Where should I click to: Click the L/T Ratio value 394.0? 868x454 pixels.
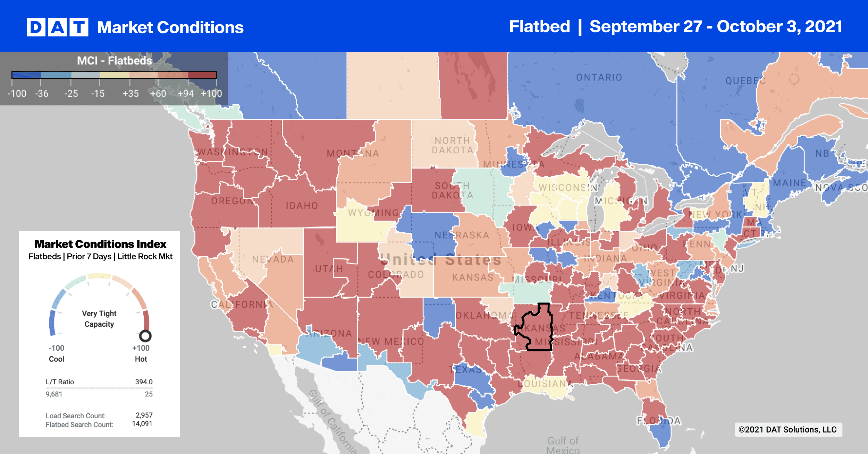(144, 382)
